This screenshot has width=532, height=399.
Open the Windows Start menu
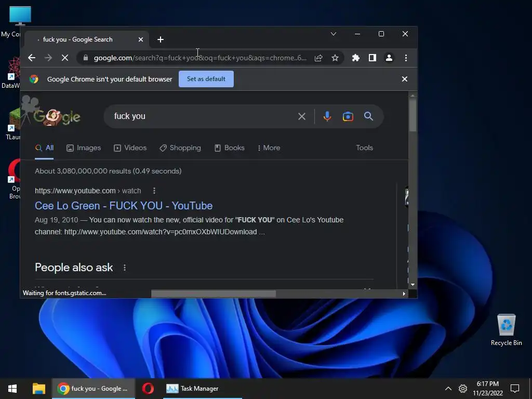click(x=12, y=389)
